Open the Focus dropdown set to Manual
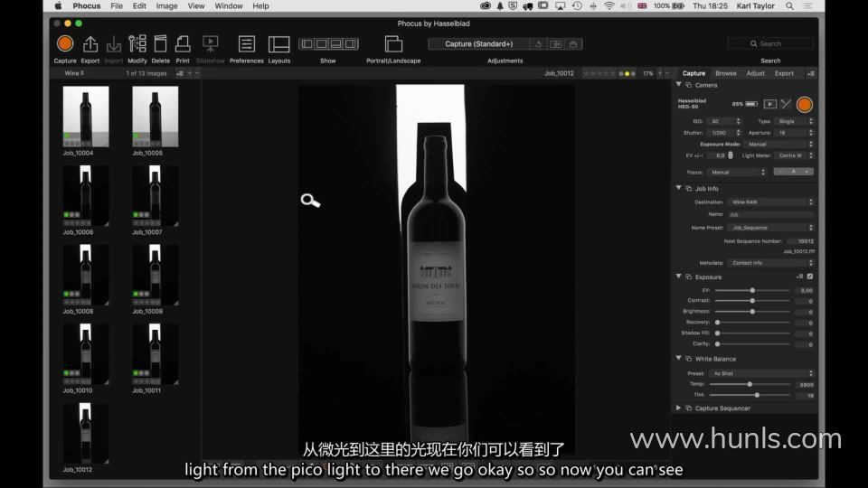868x488 pixels. pyautogui.click(x=737, y=172)
